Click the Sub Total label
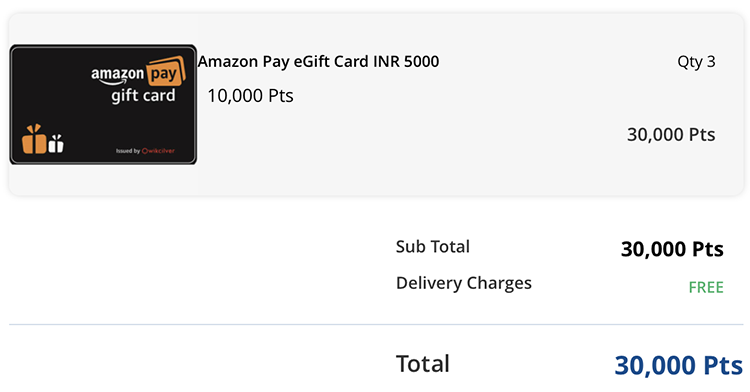Screen dimensions: 750x392 pyautogui.click(x=433, y=247)
